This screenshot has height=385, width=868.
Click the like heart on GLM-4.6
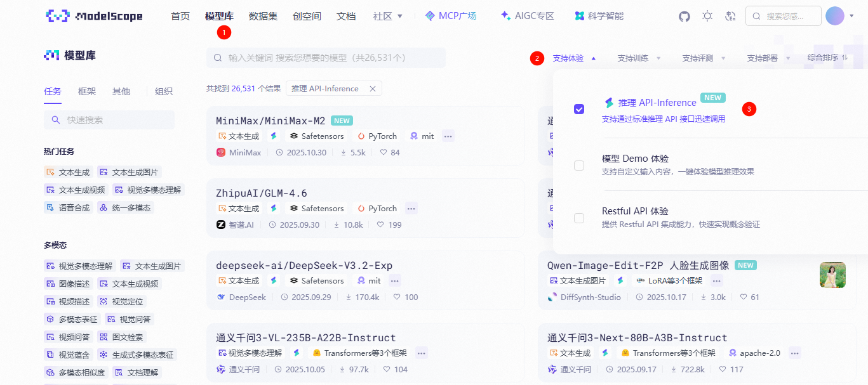pyautogui.click(x=380, y=225)
